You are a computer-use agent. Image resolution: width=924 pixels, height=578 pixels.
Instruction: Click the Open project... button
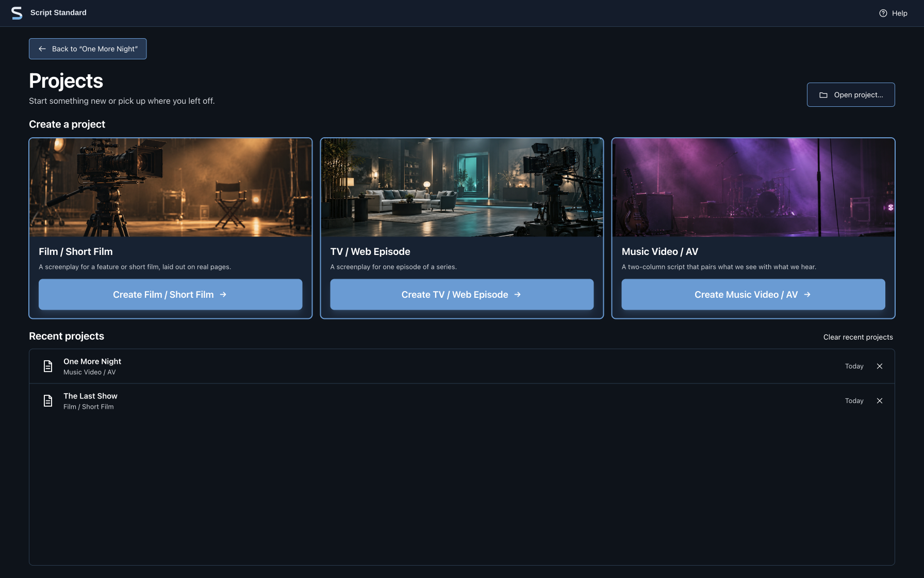coord(851,95)
